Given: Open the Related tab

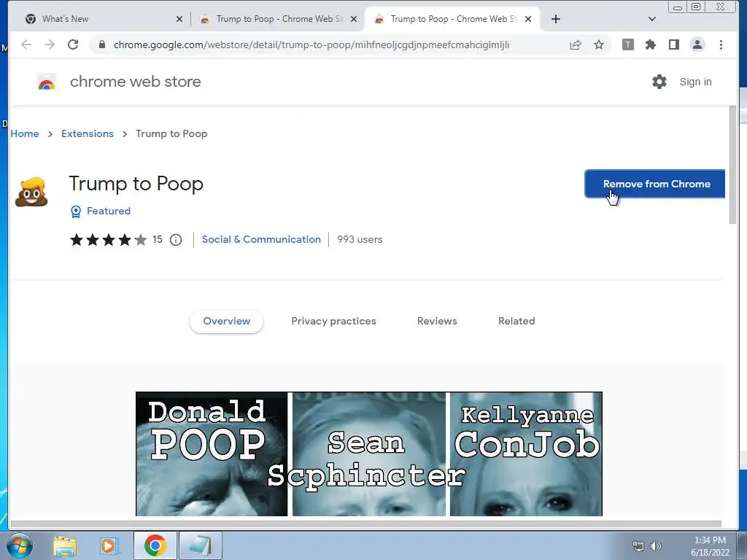Looking at the screenshot, I should [516, 322].
